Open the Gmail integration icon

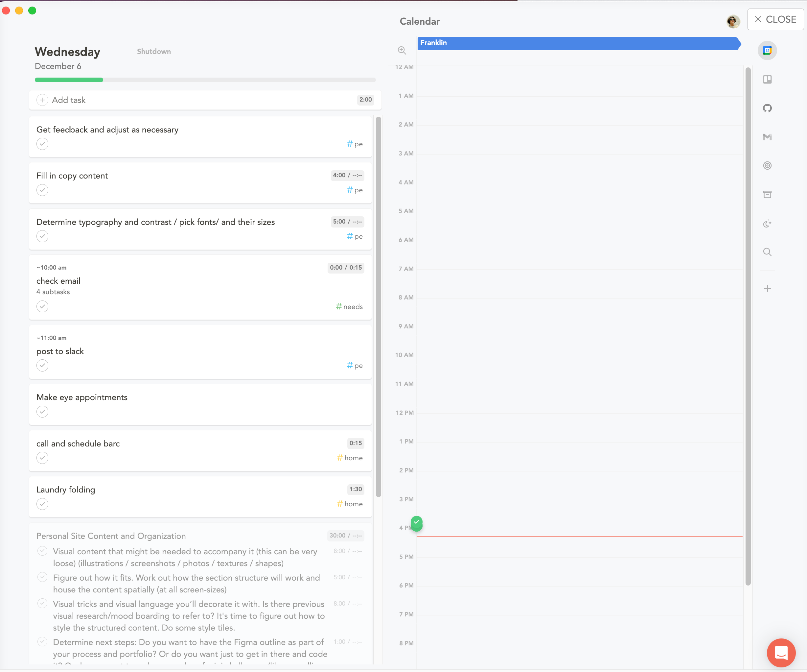[767, 137]
